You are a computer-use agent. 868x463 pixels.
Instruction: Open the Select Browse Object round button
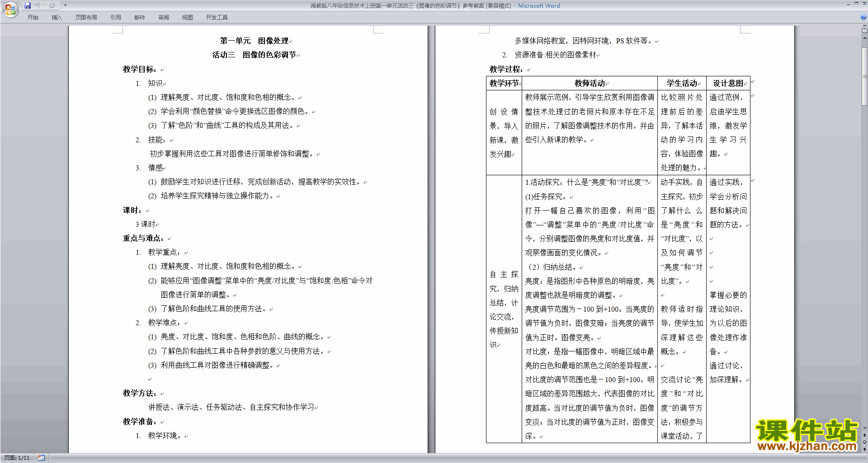click(x=865, y=442)
